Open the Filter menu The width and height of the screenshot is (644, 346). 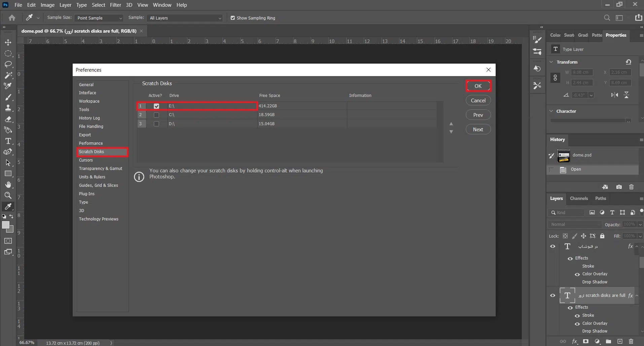(115, 5)
